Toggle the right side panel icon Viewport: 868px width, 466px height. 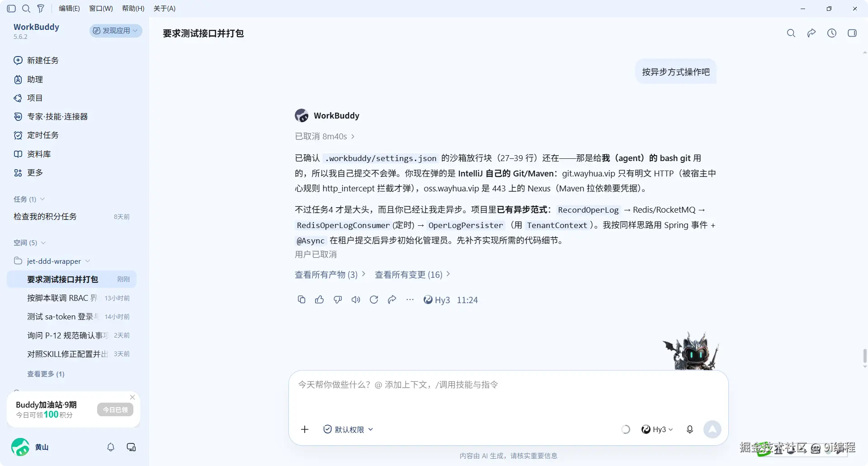pyautogui.click(x=852, y=33)
